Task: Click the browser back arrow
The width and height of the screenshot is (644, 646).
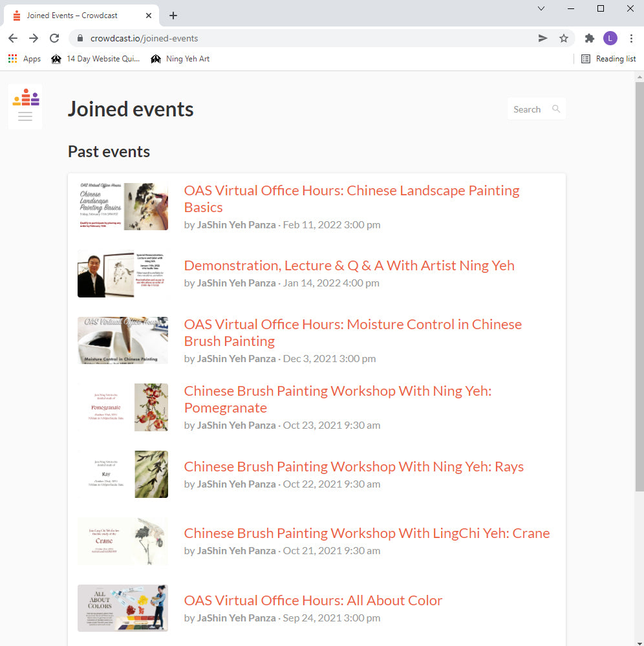Action: pos(13,38)
